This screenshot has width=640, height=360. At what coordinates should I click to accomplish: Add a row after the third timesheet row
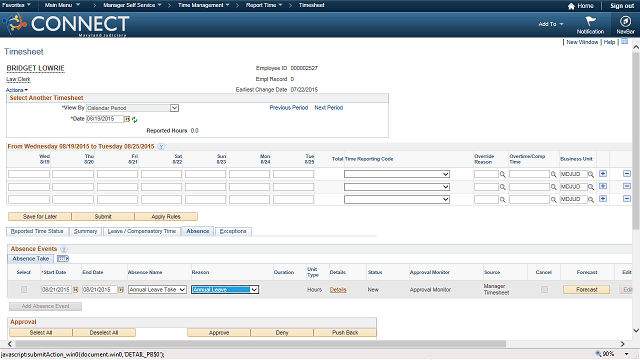pyautogui.click(x=603, y=199)
